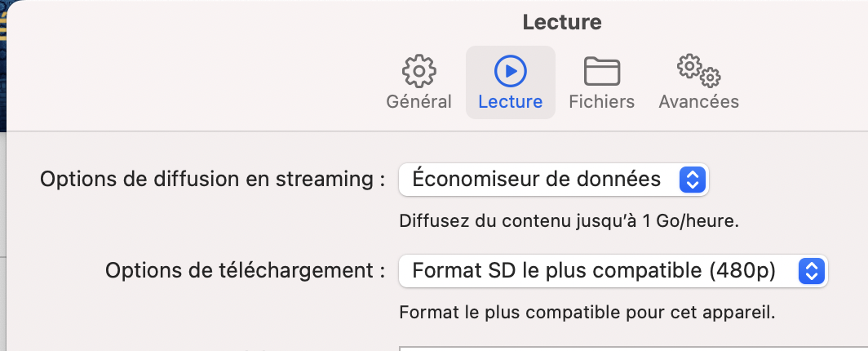Click the Format le plus compatible description text
Screen dimensions: 868x351
pyautogui.click(x=587, y=312)
